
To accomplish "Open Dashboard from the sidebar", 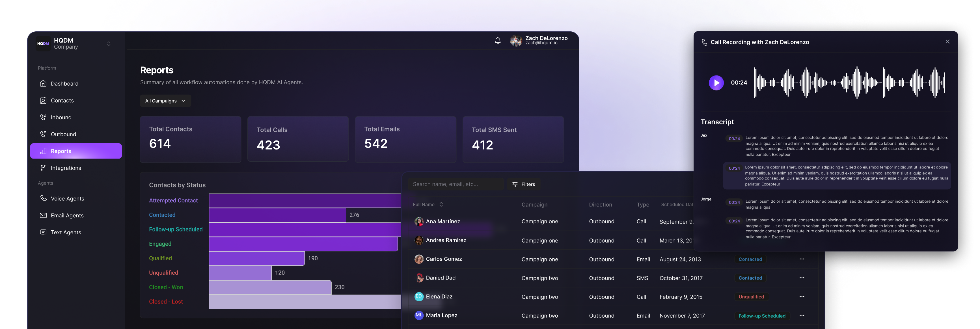I will 64,84.
